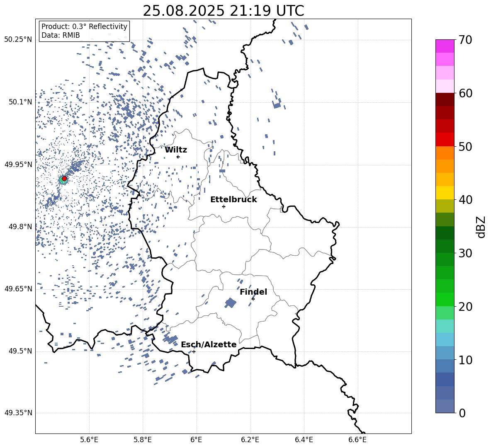Click the 49.5°N latitude label

point(20,351)
